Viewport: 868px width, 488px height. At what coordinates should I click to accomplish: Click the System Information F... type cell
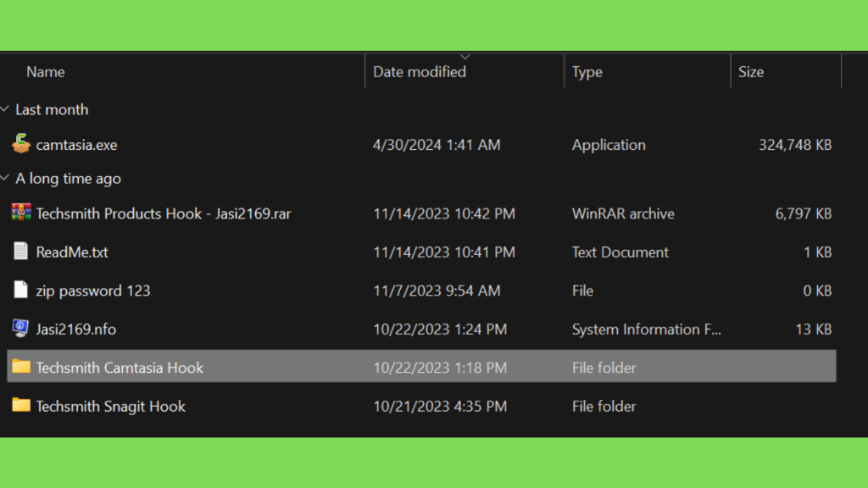coord(646,330)
